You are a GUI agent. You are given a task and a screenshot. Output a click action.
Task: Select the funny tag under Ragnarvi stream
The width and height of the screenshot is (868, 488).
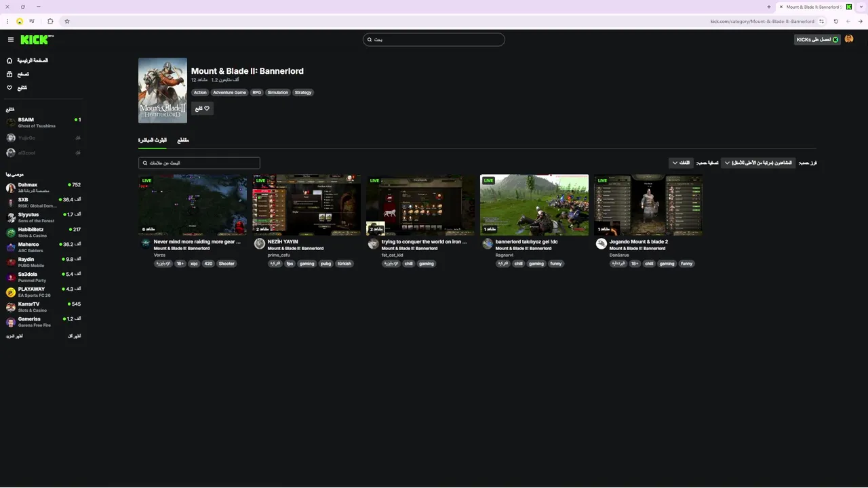[556, 264]
